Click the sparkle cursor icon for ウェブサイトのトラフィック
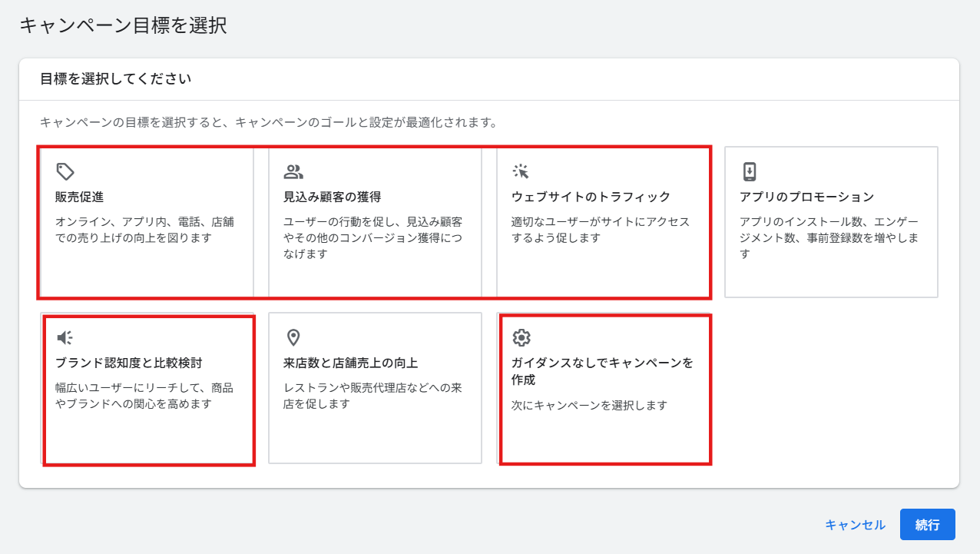Image resolution: width=980 pixels, height=554 pixels. pos(521,171)
